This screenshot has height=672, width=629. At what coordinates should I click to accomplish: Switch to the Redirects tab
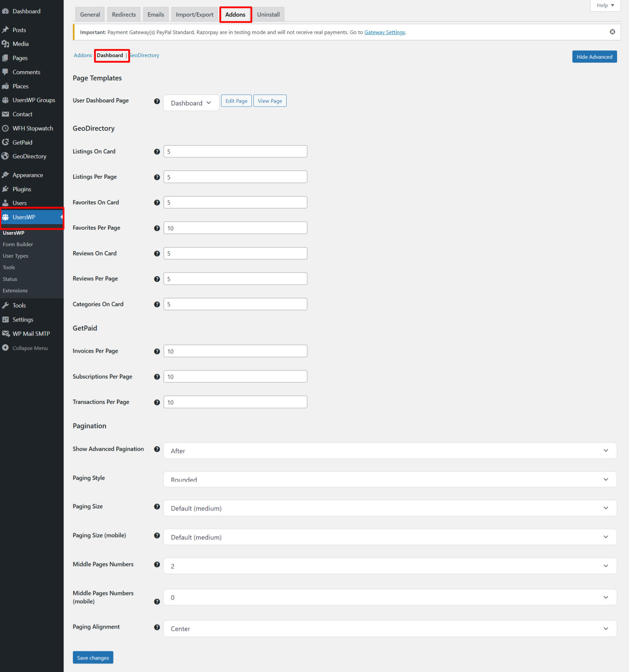point(124,14)
